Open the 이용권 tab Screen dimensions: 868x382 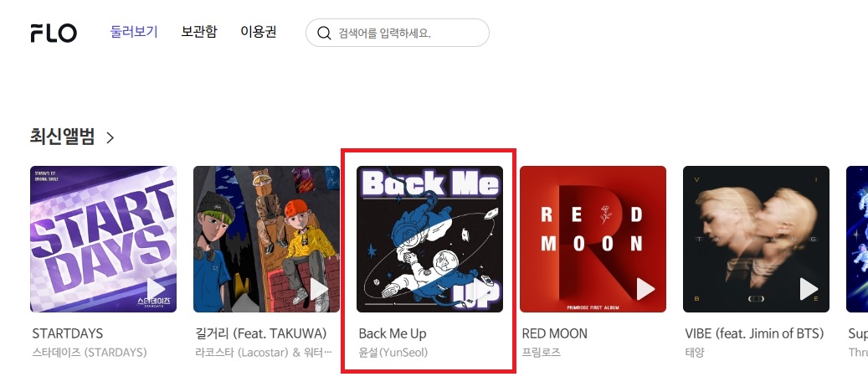tap(259, 32)
